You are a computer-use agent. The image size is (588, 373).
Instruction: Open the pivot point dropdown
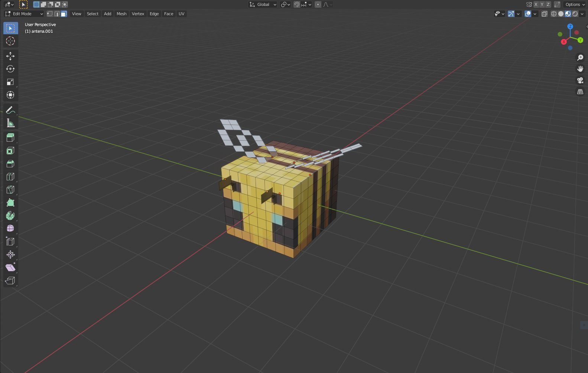click(285, 4)
